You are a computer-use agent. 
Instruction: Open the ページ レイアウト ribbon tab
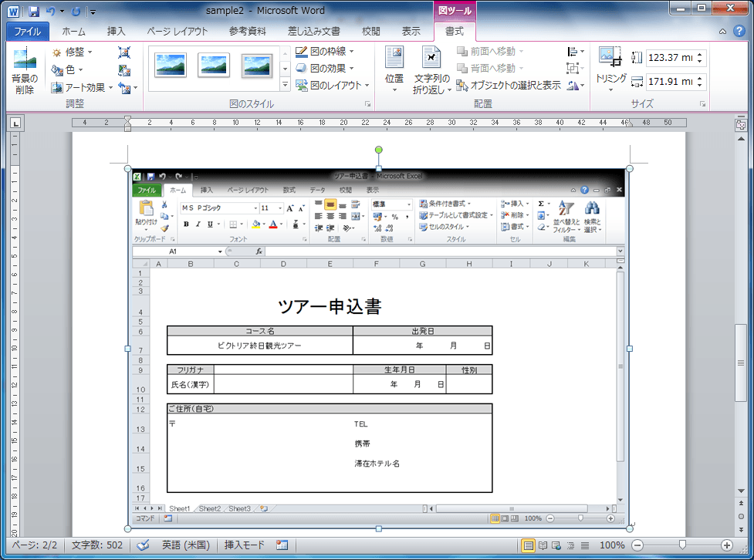point(179,32)
